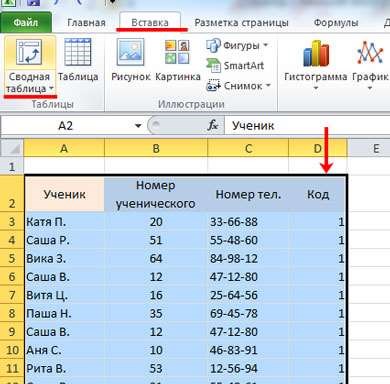
Task: Select the cell Вика З.
Action: pos(65,259)
